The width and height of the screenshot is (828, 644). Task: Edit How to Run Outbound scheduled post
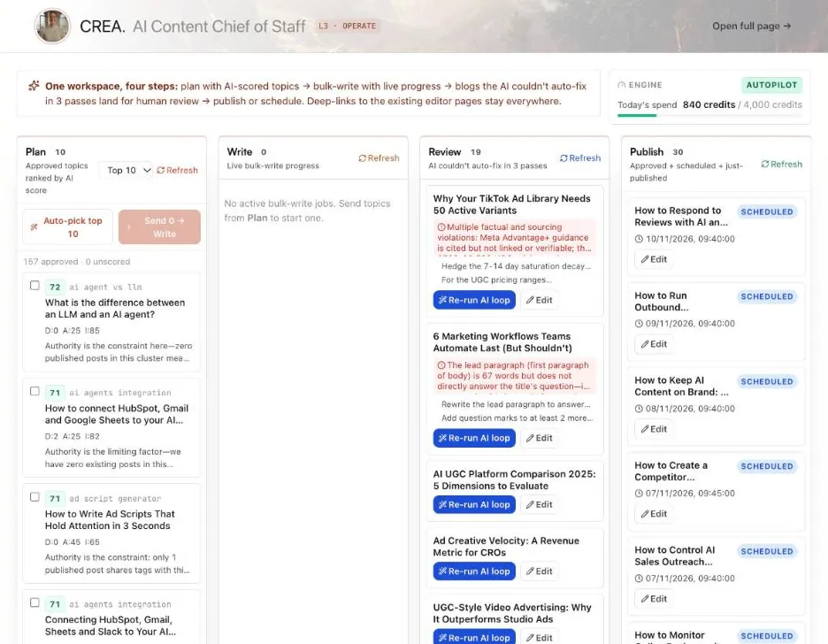(x=654, y=343)
